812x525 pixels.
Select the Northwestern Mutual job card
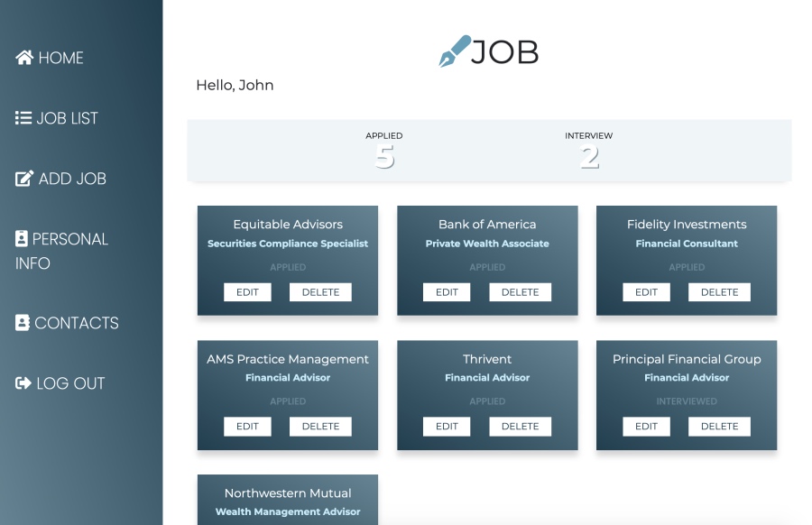(x=287, y=498)
